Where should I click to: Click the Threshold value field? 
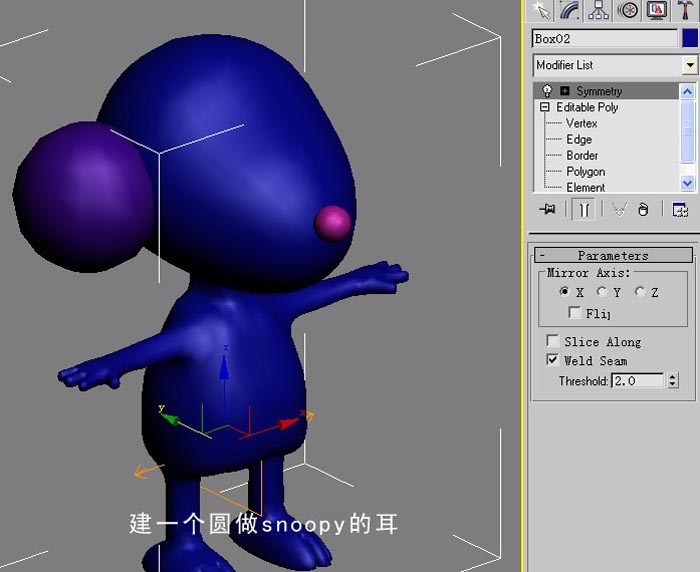(637, 380)
